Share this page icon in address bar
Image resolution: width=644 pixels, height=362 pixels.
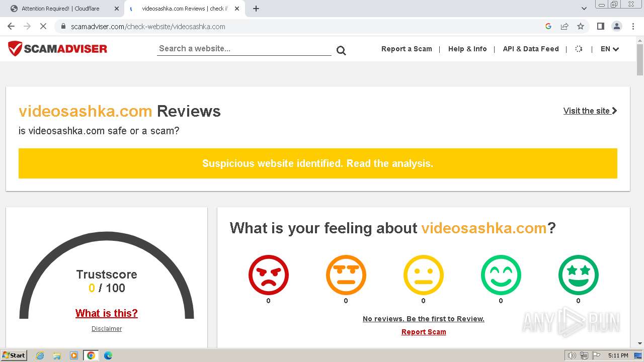565,26
